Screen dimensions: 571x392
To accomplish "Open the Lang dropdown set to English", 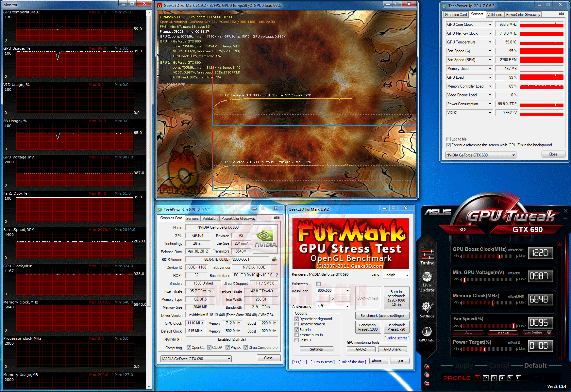I will [x=396, y=275].
